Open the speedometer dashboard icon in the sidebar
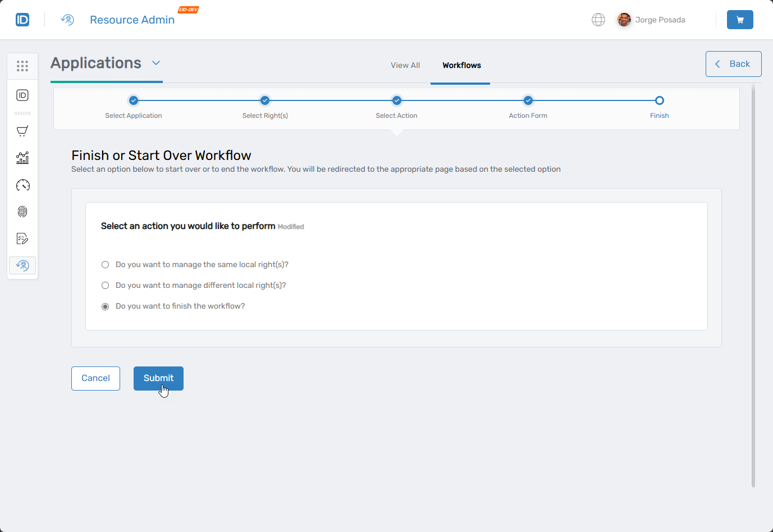Image resolution: width=773 pixels, height=532 pixels. 22,185
